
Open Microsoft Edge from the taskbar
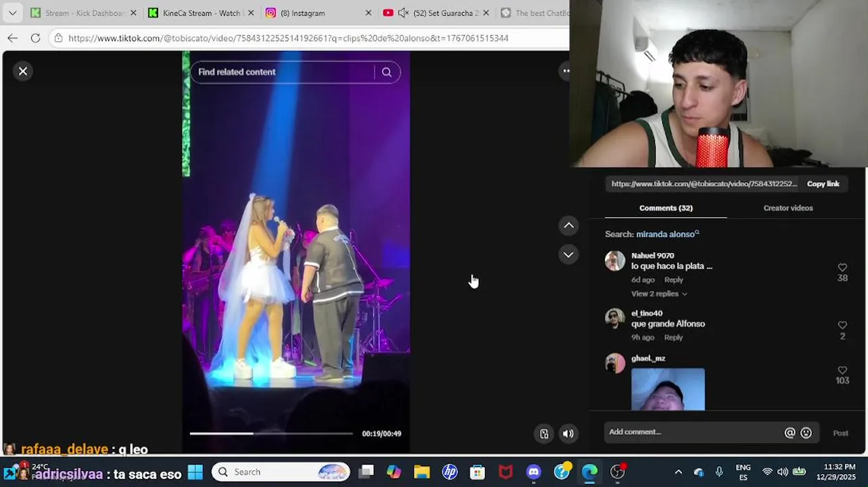(589, 472)
